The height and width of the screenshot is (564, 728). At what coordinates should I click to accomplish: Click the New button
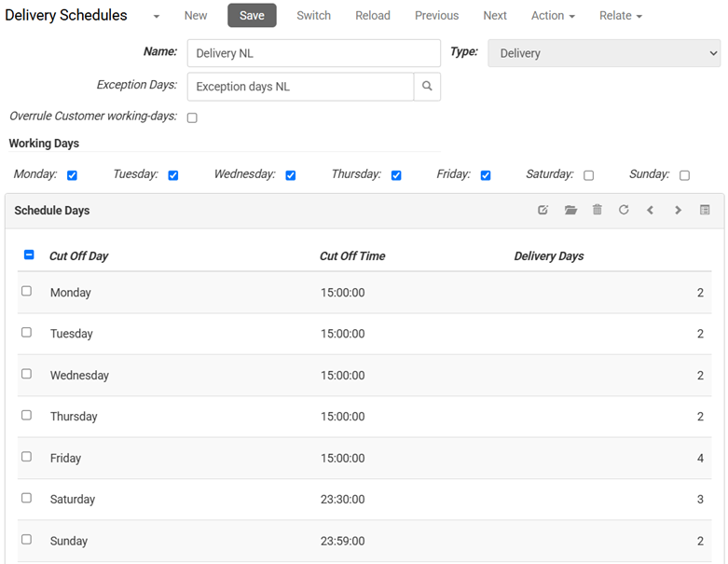(x=196, y=16)
